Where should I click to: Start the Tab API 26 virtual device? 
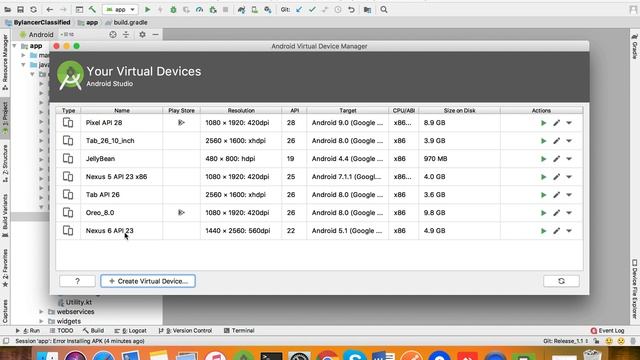[x=543, y=195]
